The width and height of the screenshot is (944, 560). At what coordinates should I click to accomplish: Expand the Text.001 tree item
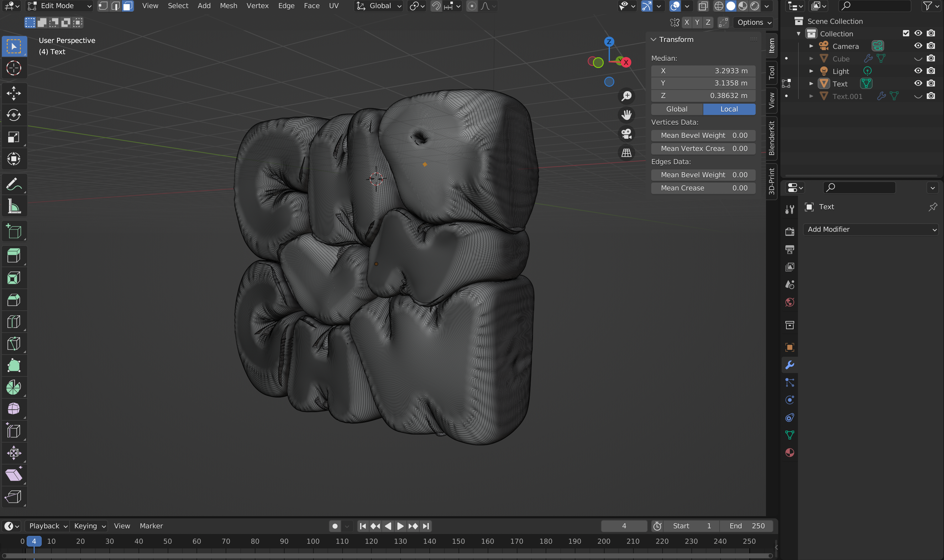point(811,96)
